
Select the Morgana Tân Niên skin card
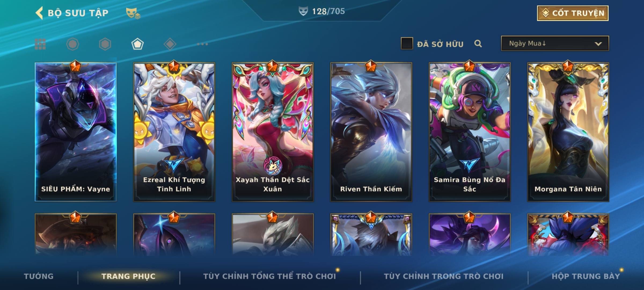click(568, 132)
